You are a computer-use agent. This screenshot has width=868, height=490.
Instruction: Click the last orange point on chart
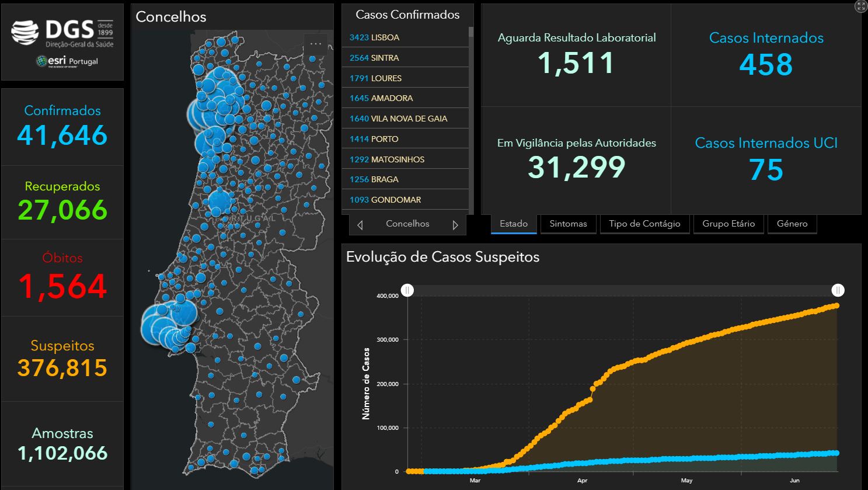coord(836,305)
